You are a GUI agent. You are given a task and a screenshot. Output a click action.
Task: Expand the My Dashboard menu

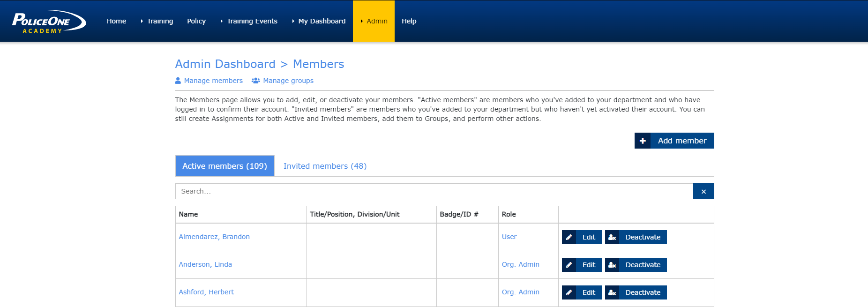tap(318, 21)
